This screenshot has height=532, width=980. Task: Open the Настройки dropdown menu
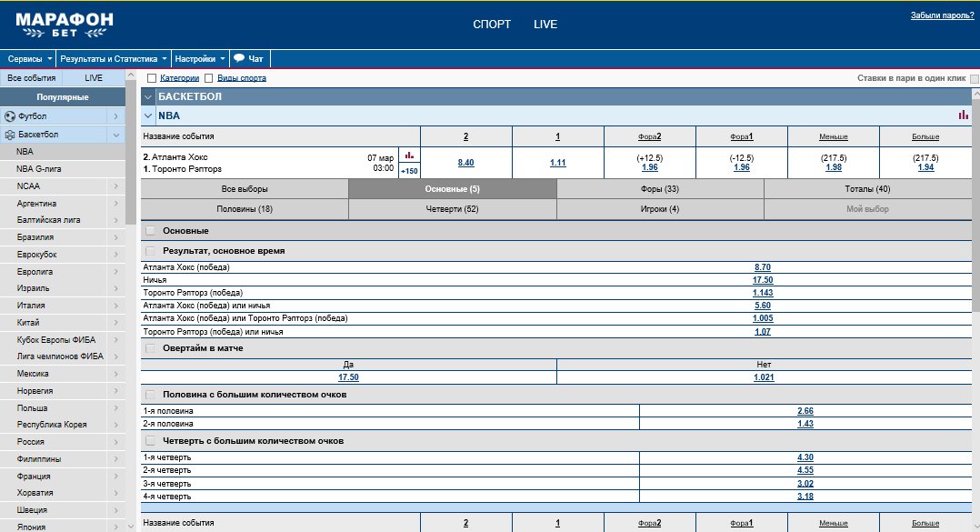200,59
